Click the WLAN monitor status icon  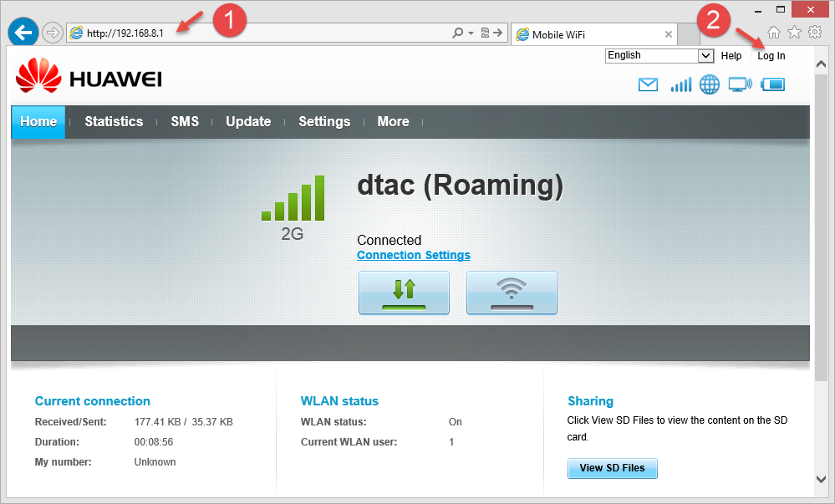[741, 84]
